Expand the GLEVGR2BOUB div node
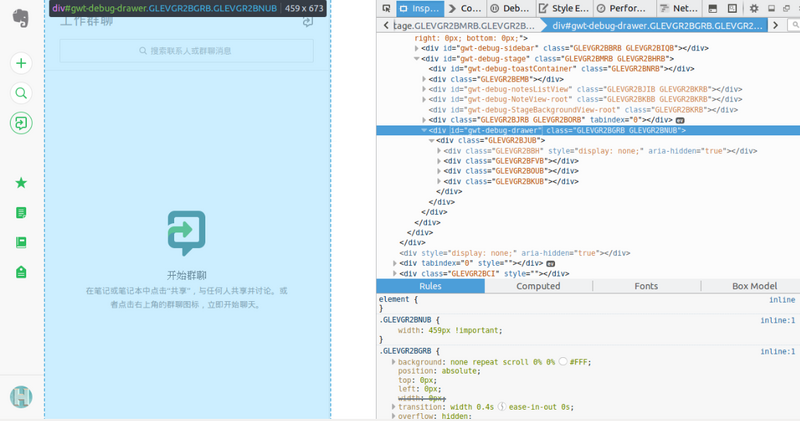Screen dimensions: 800x421 point(439,171)
